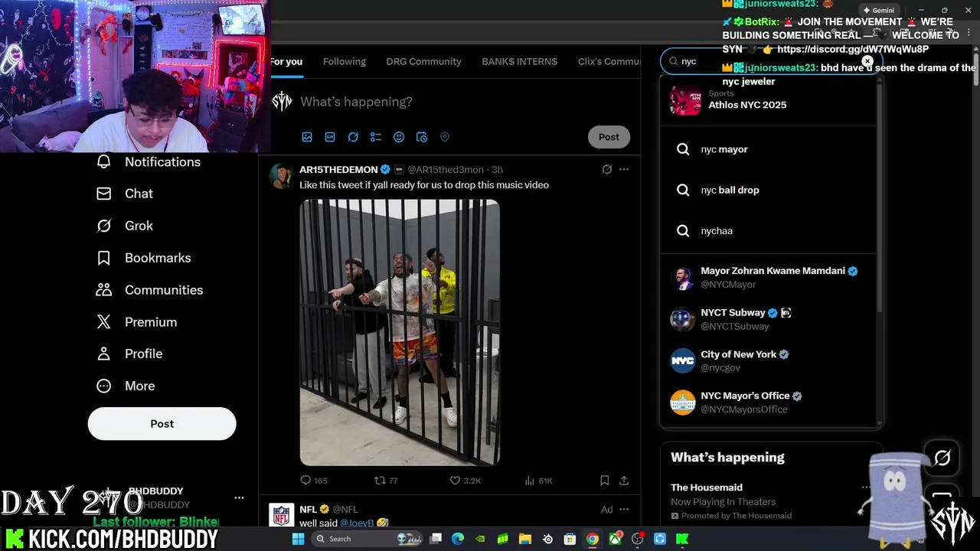This screenshot has width=980, height=551.
Task: Open Microsoft Edge from the taskbar
Action: tap(458, 540)
